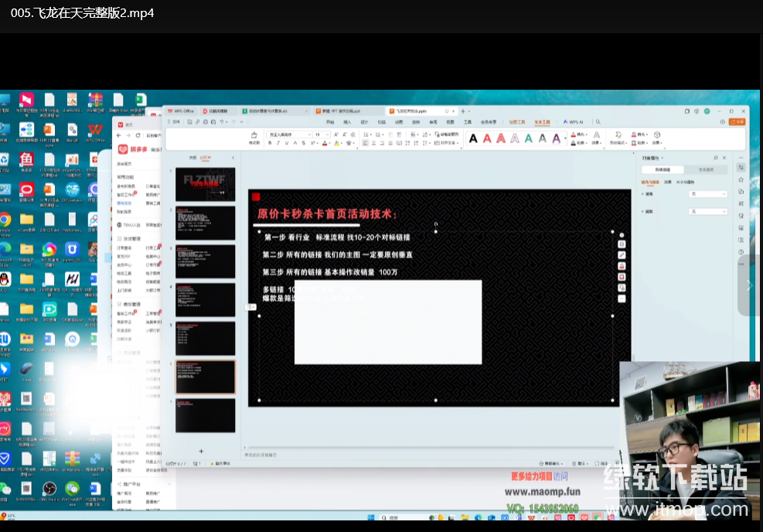Click the add new slide plus button

(201, 451)
